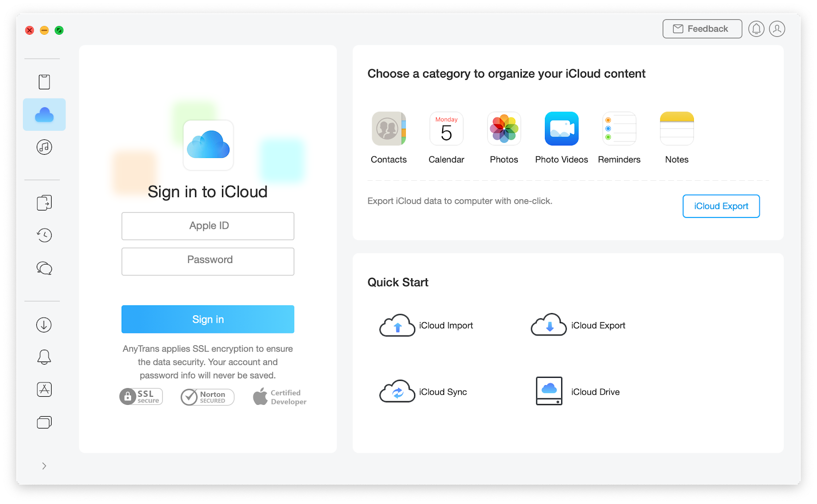Click the Password input field
Viewport: 817px width, 504px height.
208,261
